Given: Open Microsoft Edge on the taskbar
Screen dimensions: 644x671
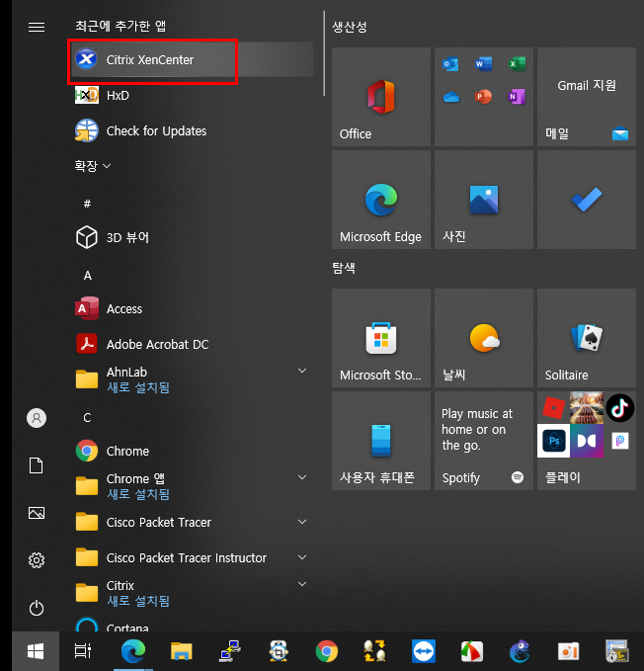Looking at the screenshot, I should [133, 651].
